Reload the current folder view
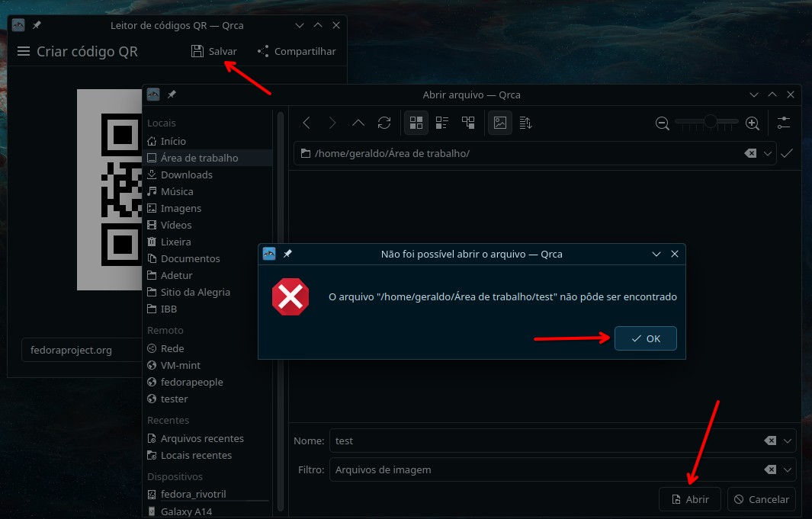The image size is (812, 519). [x=384, y=123]
